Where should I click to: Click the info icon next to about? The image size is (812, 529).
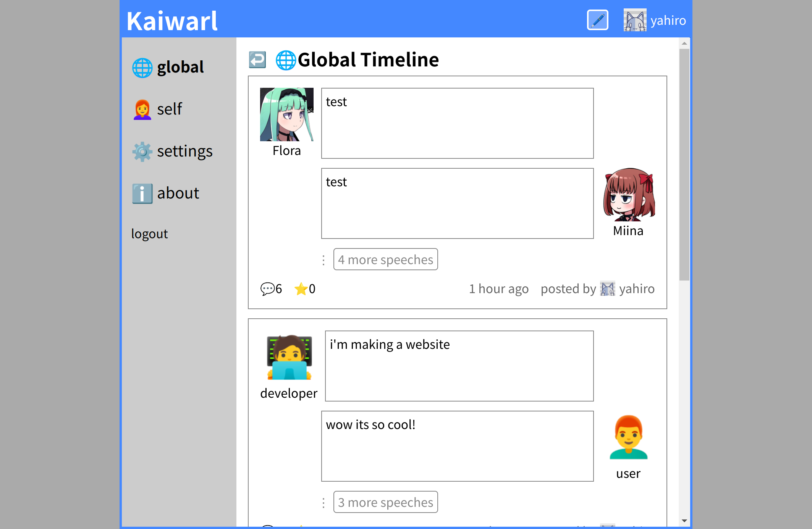pyautogui.click(x=142, y=194)
